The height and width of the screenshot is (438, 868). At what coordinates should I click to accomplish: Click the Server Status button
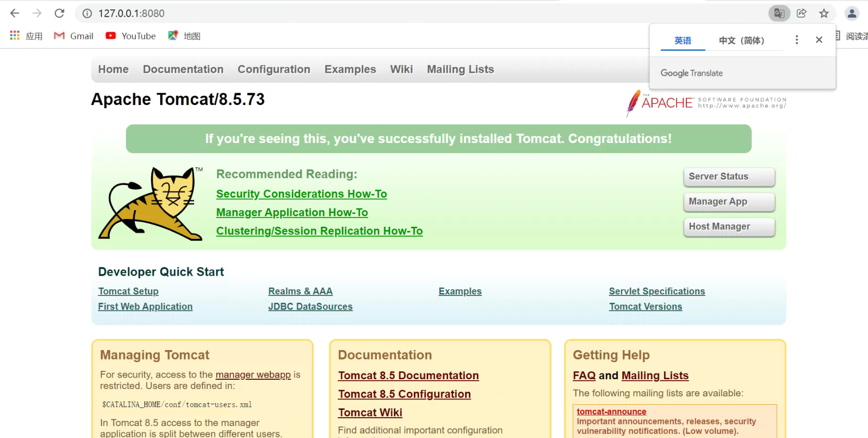click(729, 177)
